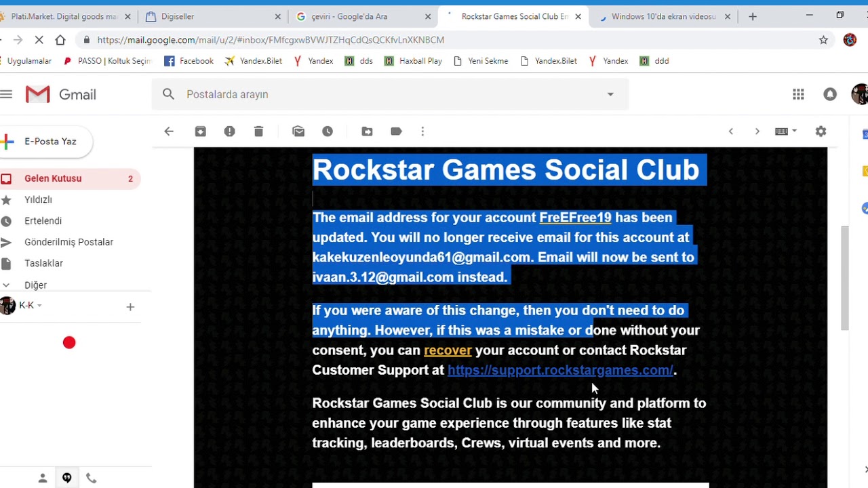868x488 pixels.
Task: Mark the email as unread
Action: click(298, 131)
